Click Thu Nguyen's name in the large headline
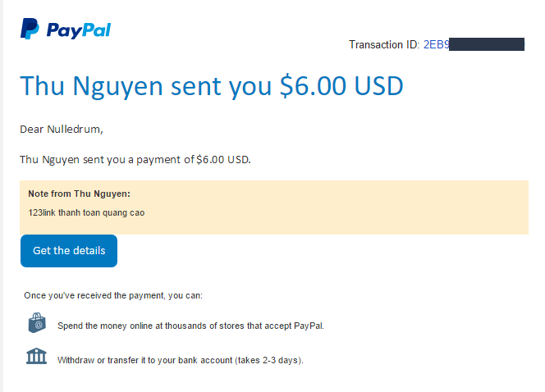 click(x=96, y=86)
